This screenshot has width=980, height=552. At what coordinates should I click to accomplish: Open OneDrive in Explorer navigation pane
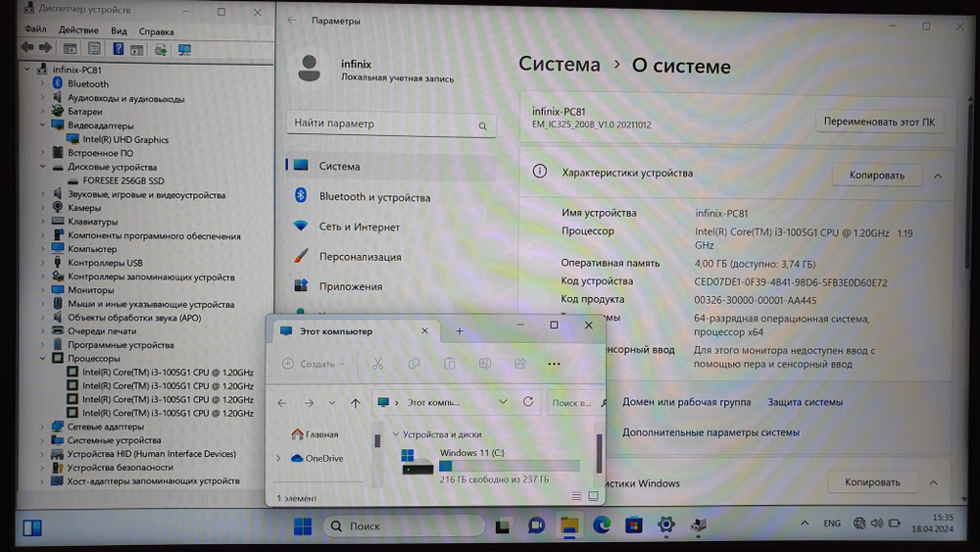pos(318,458)
